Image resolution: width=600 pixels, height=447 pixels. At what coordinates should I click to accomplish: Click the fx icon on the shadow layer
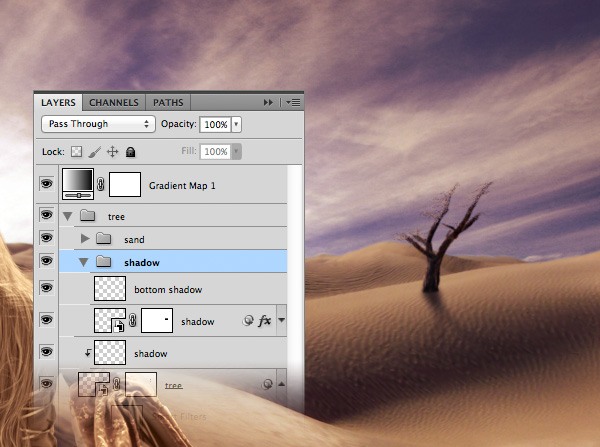pos(265,321)
